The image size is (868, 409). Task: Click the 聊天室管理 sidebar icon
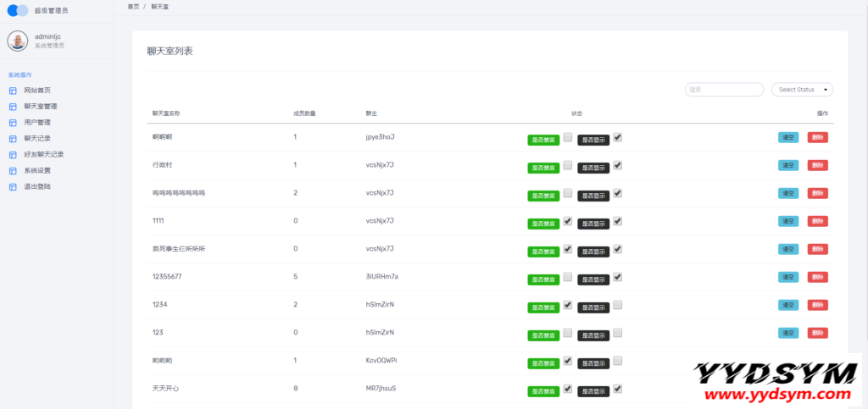(x=13, y=107)
